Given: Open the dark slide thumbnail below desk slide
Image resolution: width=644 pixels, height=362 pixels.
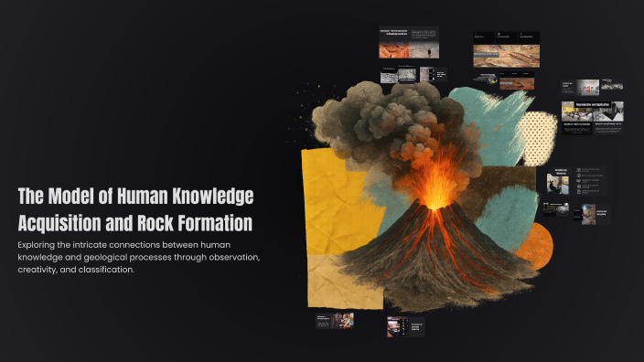Looking at the screenshot, I should 556,209.
